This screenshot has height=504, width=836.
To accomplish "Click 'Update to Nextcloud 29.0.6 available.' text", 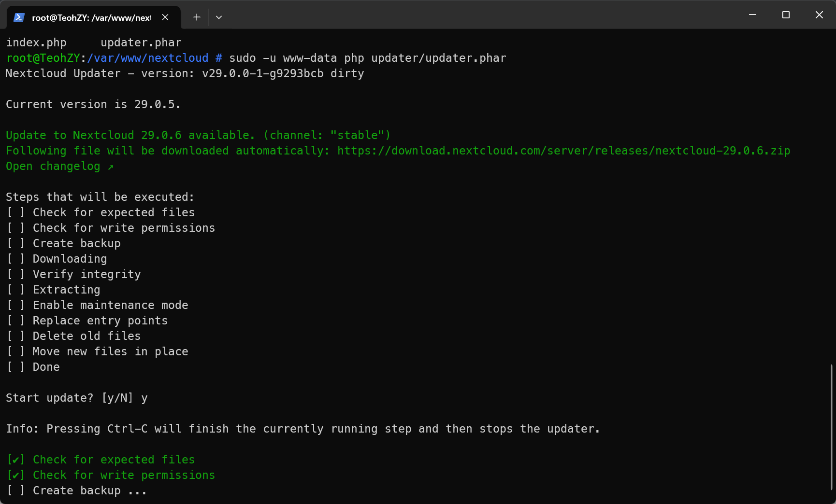I will pyautogui.click(x=130, y=135).
